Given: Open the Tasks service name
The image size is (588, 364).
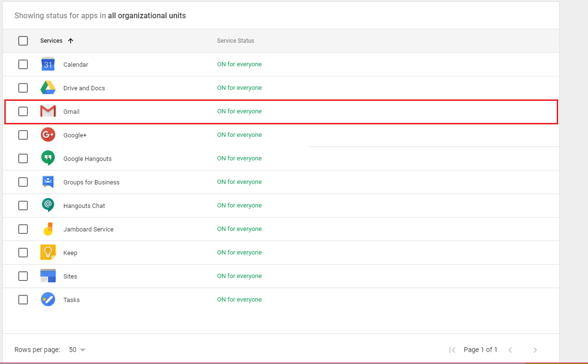Looking at the screenshot, I should click(x=72, y=300).
